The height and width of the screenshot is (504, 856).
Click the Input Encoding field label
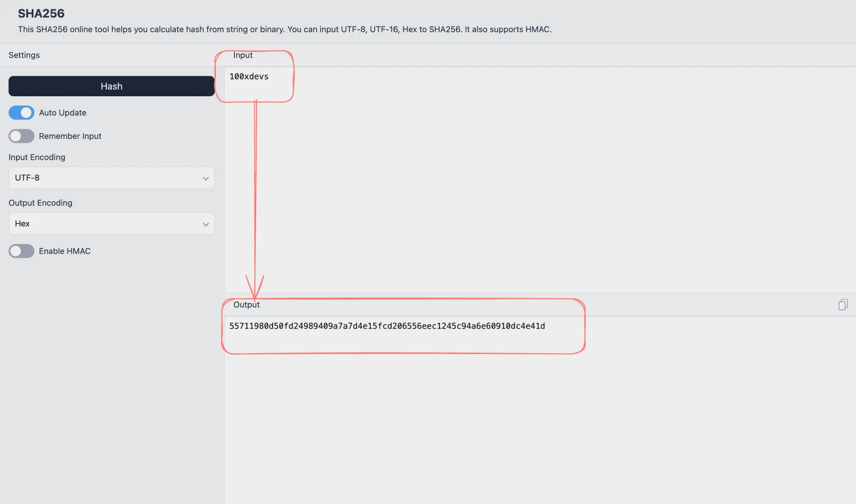point(37,157)
